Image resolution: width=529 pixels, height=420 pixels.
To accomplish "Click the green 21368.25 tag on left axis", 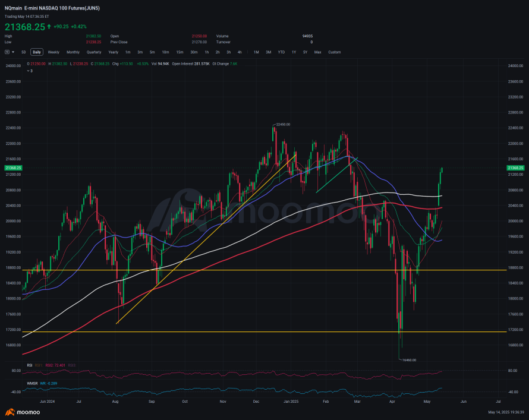I will pos(13,168).
